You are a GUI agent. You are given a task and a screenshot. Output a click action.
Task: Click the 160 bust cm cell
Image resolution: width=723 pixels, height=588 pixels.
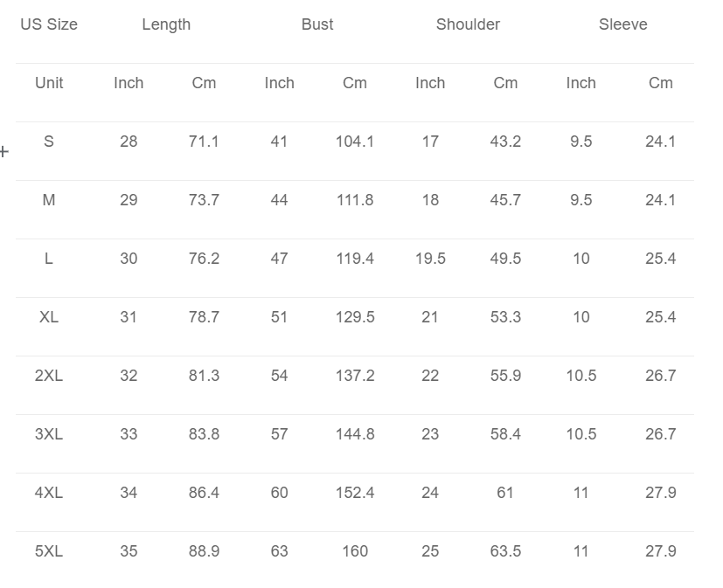click(355, 551)
